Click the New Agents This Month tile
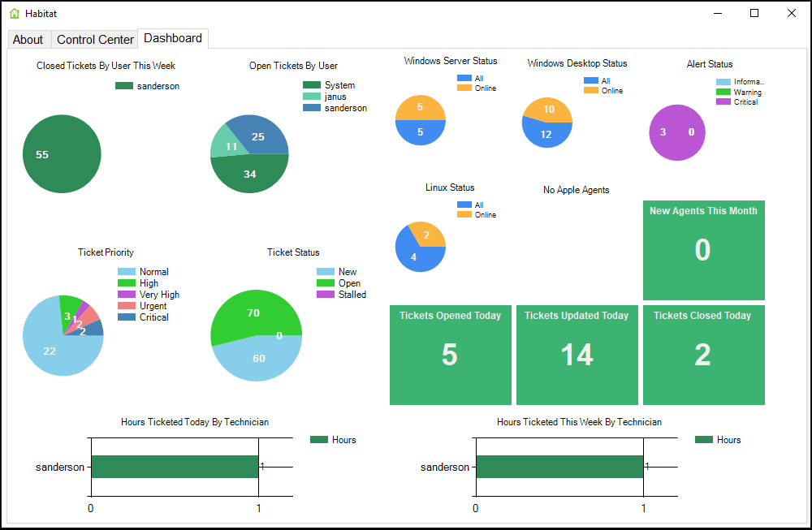This screenshot has height=530, width=812. [x=703, y=250]
